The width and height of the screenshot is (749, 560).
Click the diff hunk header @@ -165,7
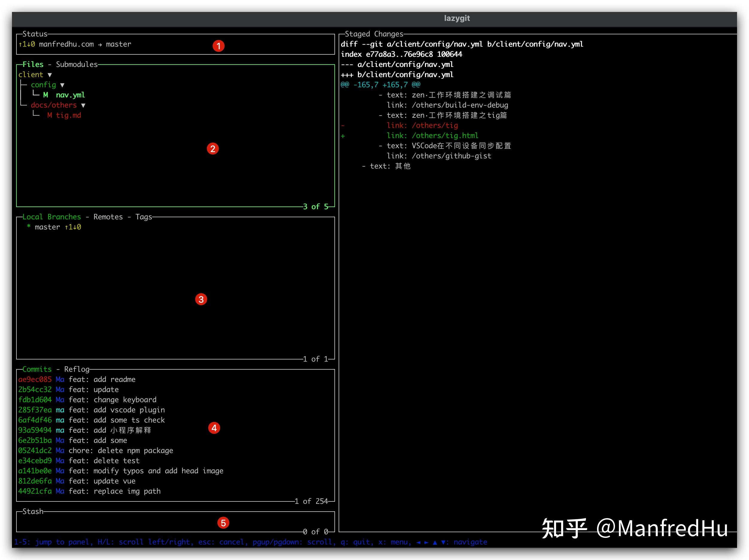point(380,85)
